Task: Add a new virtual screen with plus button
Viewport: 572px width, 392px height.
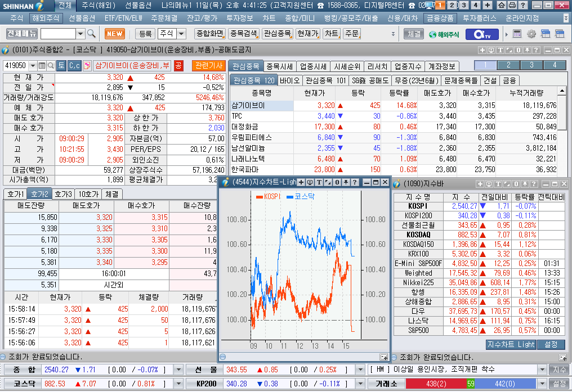Action: coord(488,5)
